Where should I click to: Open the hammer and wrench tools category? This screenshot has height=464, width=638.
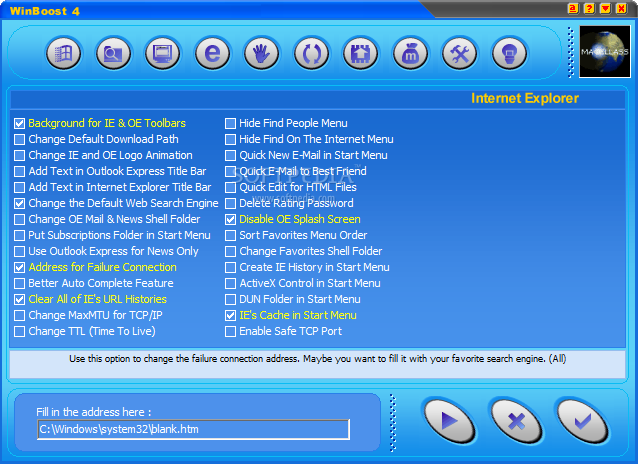tap(460, 53)
